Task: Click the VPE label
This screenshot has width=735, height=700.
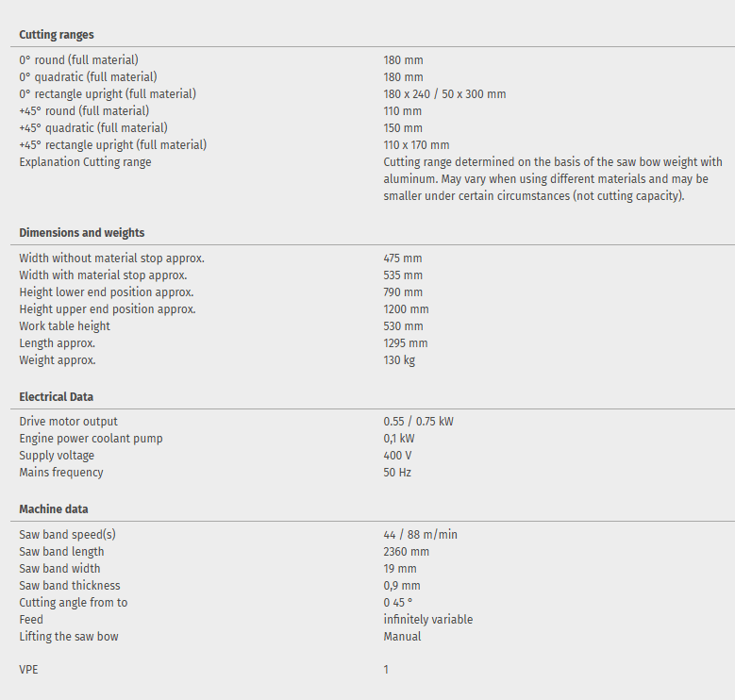Action: [29, 670]
